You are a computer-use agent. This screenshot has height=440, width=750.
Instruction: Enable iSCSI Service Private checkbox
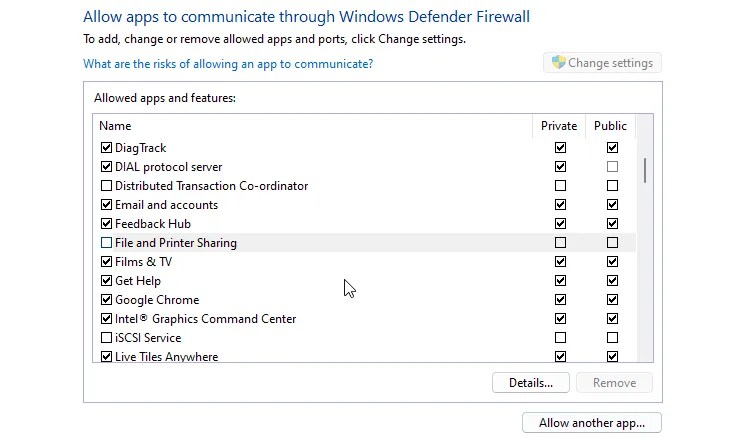[x=560, y=338]
